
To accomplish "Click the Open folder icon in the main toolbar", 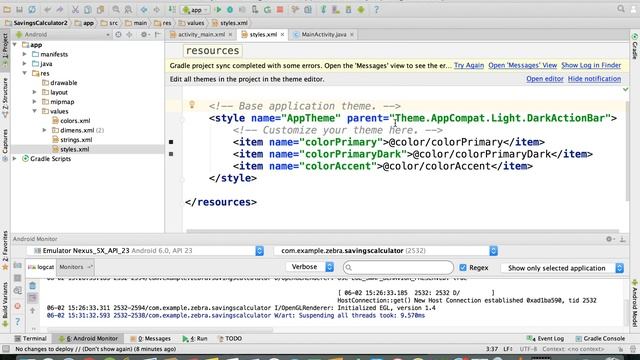I will tap(7, 9).
